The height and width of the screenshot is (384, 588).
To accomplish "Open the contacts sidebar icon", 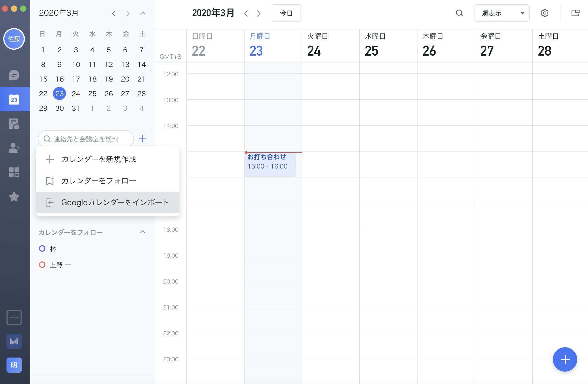I will point(14,148).
